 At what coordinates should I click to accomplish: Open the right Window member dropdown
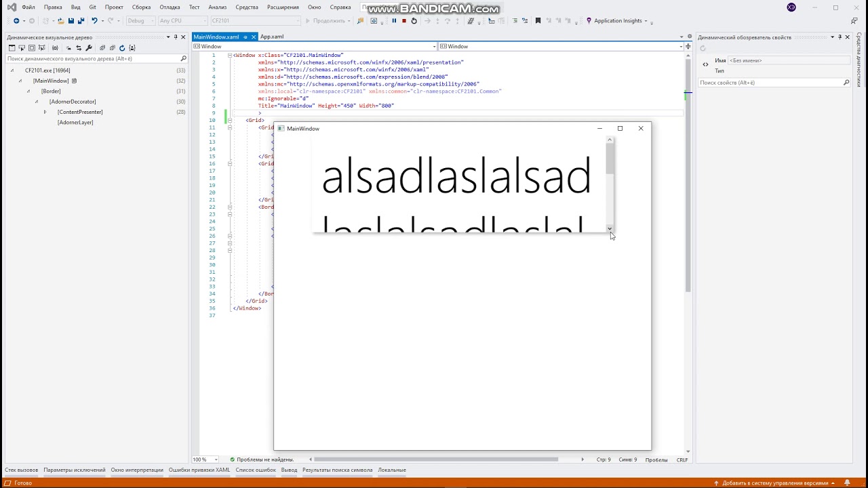[680, 46]
